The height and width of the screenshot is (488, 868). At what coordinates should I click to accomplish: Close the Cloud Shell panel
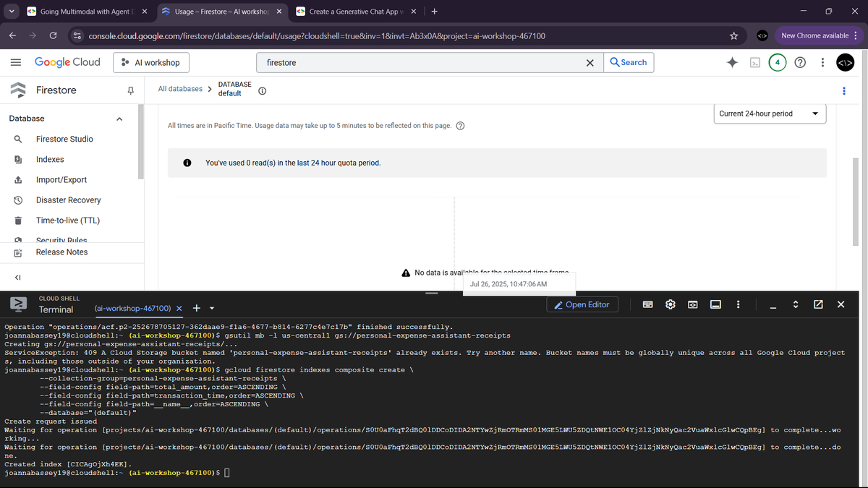click(x=841, y=304)
